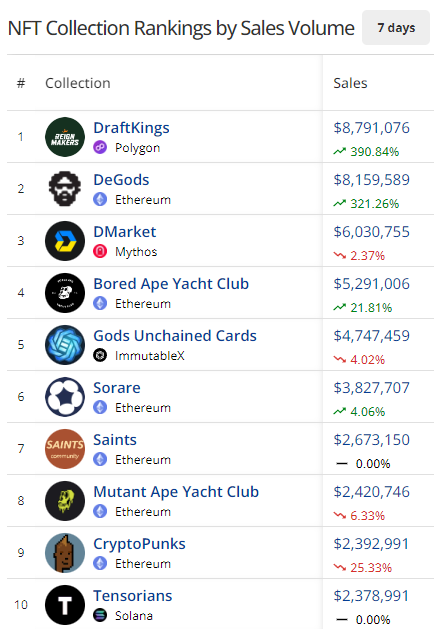Open the 7 days time range selector
The height and width of the screenshot is (629, 434).
pyautogui.click(x=396, y=28)
